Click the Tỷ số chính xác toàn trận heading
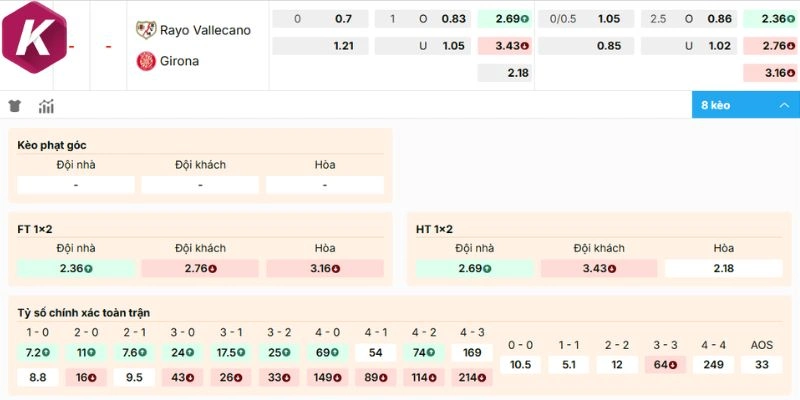The image size is (800, 400). point(84,313)
